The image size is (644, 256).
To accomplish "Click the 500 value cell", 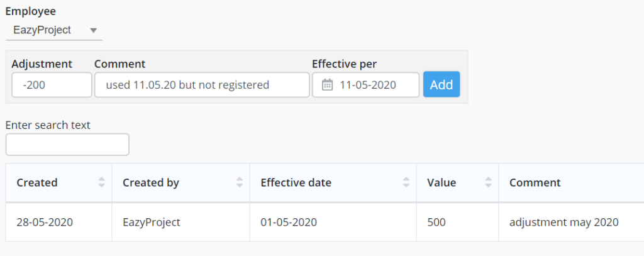I will point(458,222).
